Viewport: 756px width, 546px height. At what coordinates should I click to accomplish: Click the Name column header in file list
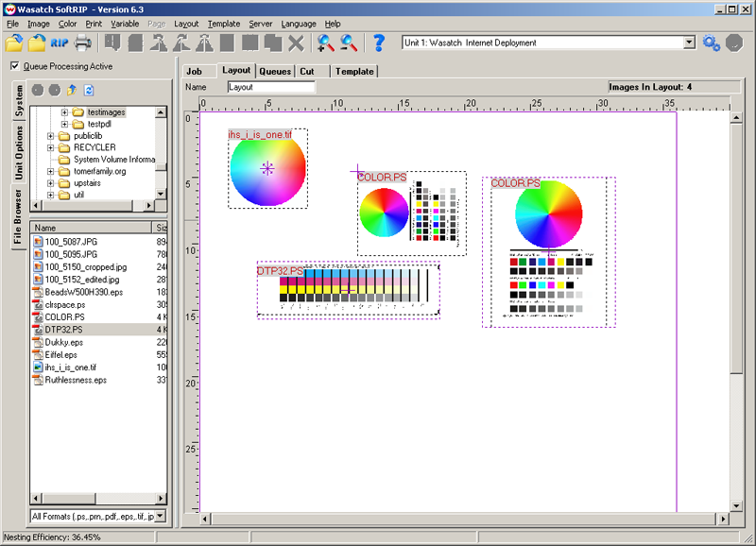[x=91, y=228]
